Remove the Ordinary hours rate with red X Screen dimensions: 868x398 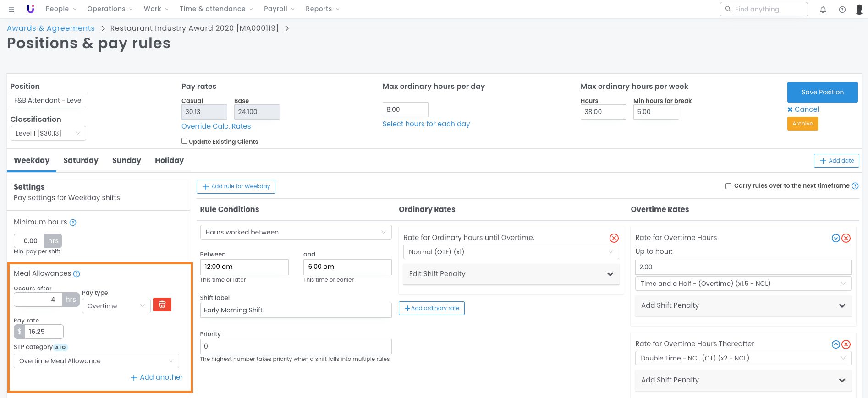coord(614,238)
